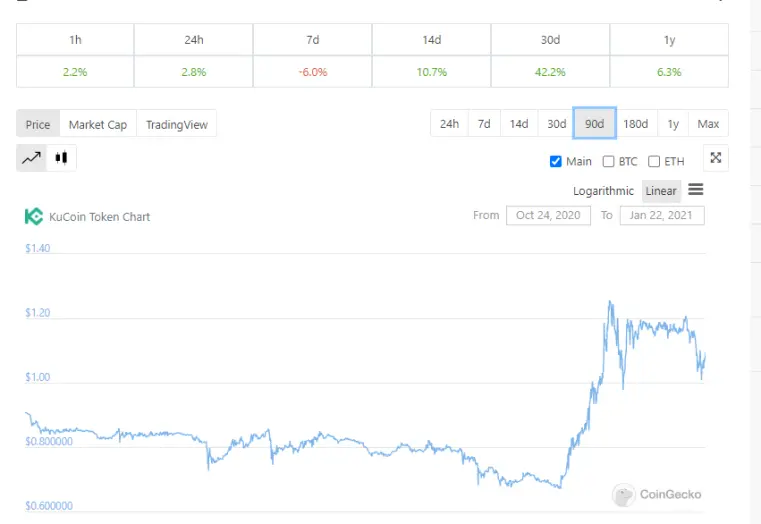
Task: Set chart range to Max
Action: point(708,124)
